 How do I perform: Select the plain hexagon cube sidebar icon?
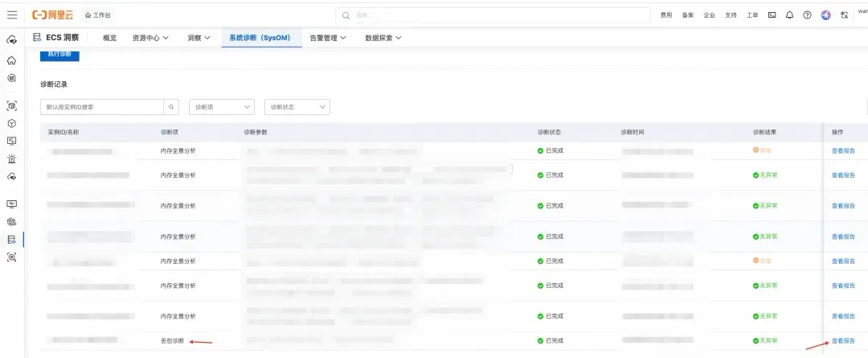(x=11, y=123)
